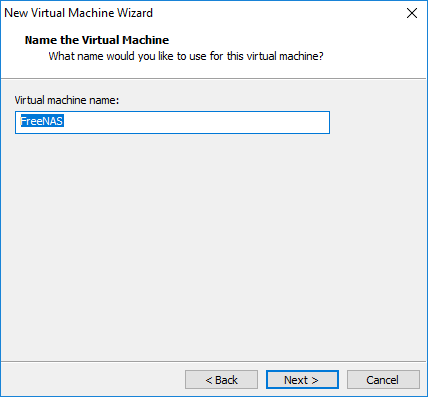Image resolution: width=428 pixels, height=397 pixels.
Task: Click the 'Name the Virtual Machine' heading
Action: point(97,40)
